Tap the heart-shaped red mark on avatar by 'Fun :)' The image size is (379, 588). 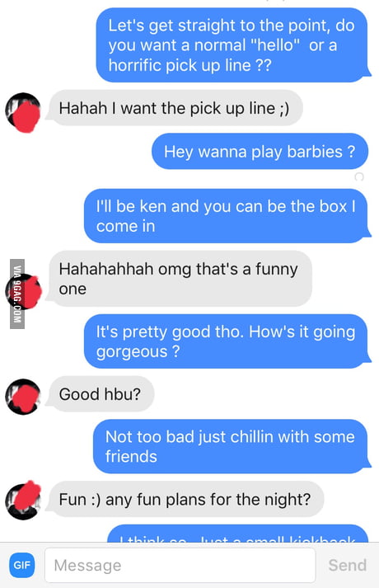(x=26, y=493)
